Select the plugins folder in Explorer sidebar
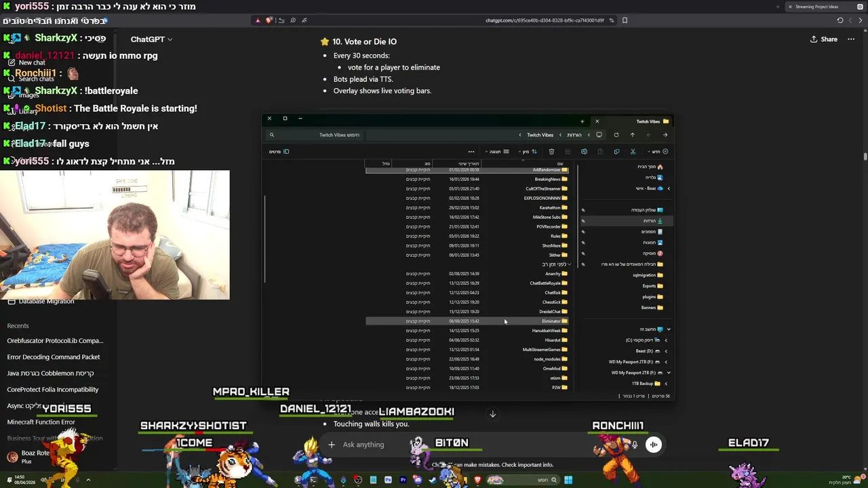The height and width of the screenshot is (488, 868). click(652, 297)
